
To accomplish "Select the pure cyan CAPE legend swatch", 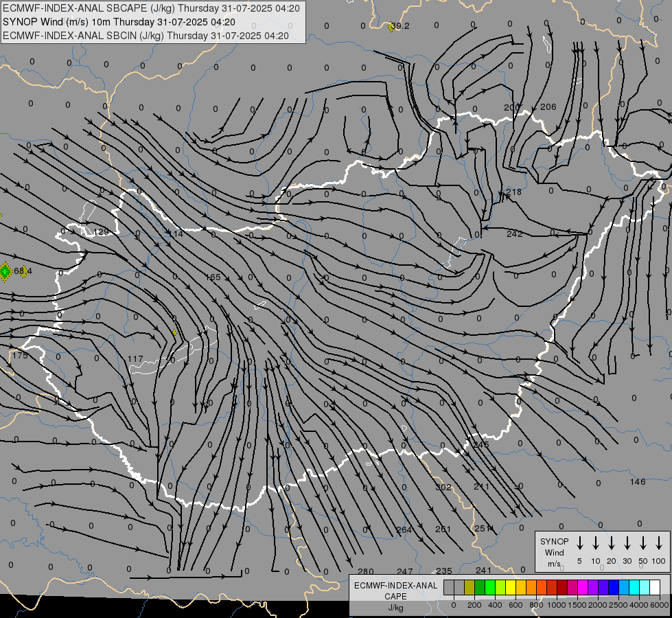I will [x=634, y=587].
